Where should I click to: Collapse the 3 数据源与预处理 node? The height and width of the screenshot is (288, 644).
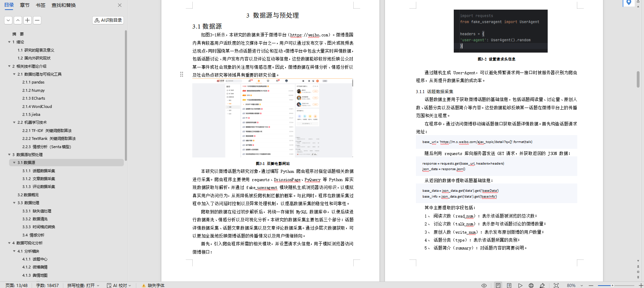pos(9,155)
